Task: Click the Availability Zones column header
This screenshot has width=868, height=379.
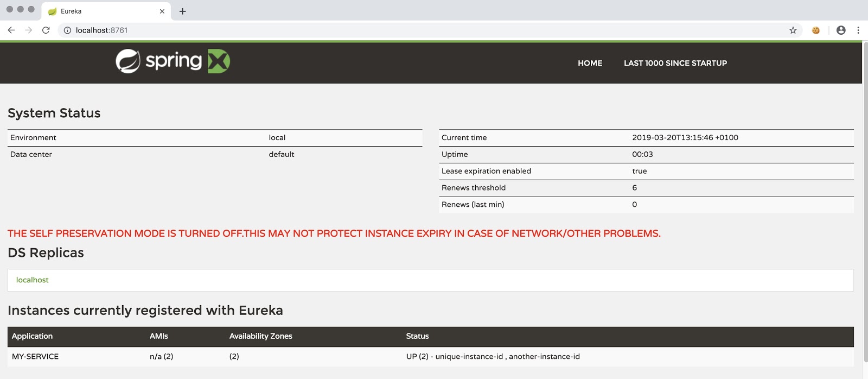Action: [261, 336]
